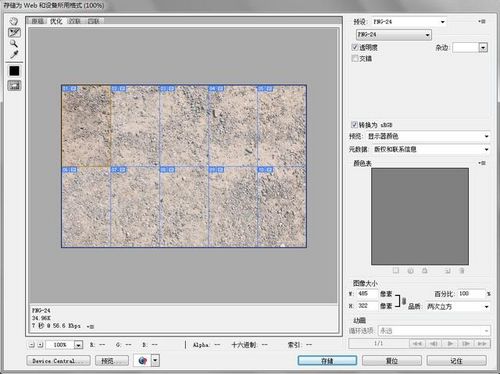Open the optimize panel menu icon
Image resolution: width=500 pixels, height=374 pixels.
click(x=482, y=21)
